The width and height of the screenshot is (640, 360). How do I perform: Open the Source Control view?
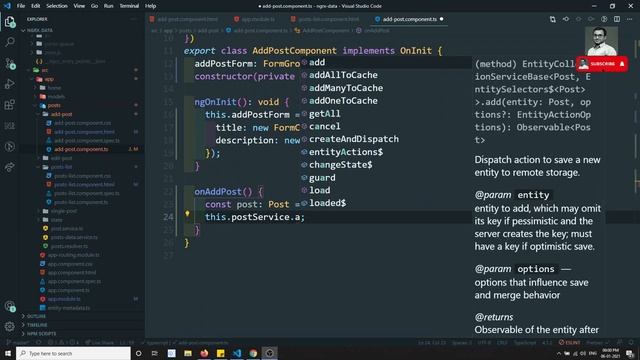pyautogui.click(x=10, y=63)
